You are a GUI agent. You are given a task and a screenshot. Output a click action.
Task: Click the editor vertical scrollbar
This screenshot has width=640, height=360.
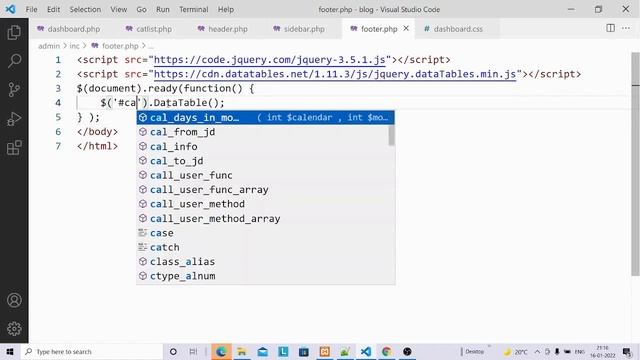click(635, 163)
